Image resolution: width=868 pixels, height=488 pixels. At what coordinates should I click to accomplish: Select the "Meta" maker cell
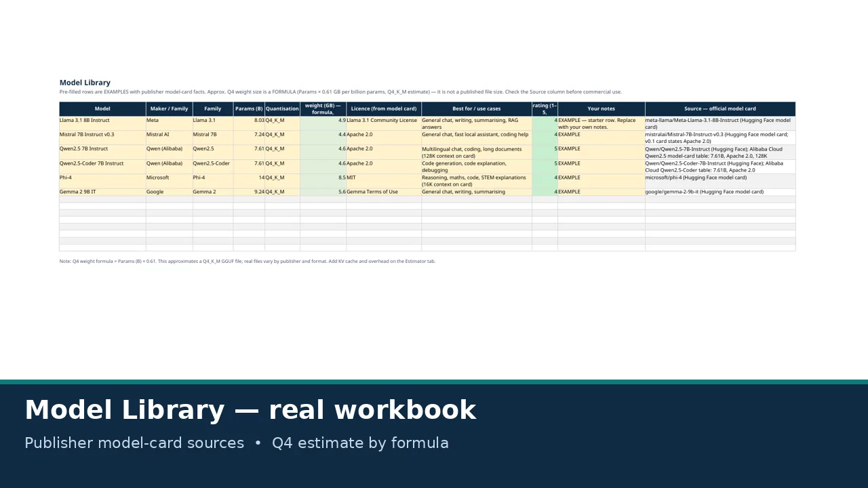170,123
